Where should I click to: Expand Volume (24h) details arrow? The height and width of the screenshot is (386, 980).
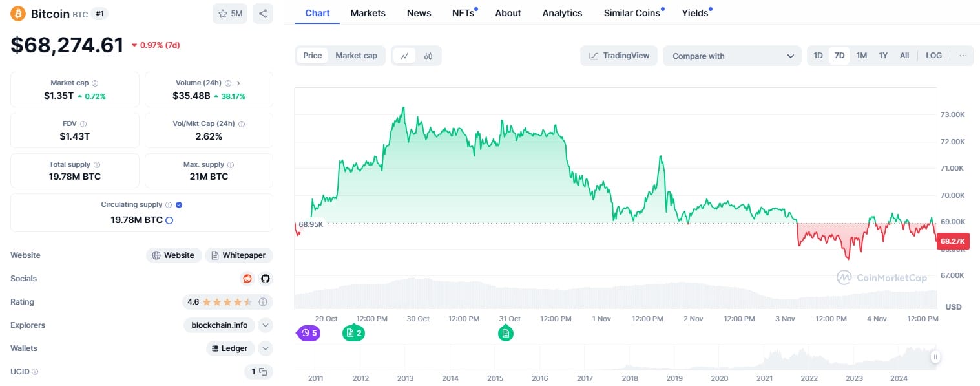click(x=238, y=83)
